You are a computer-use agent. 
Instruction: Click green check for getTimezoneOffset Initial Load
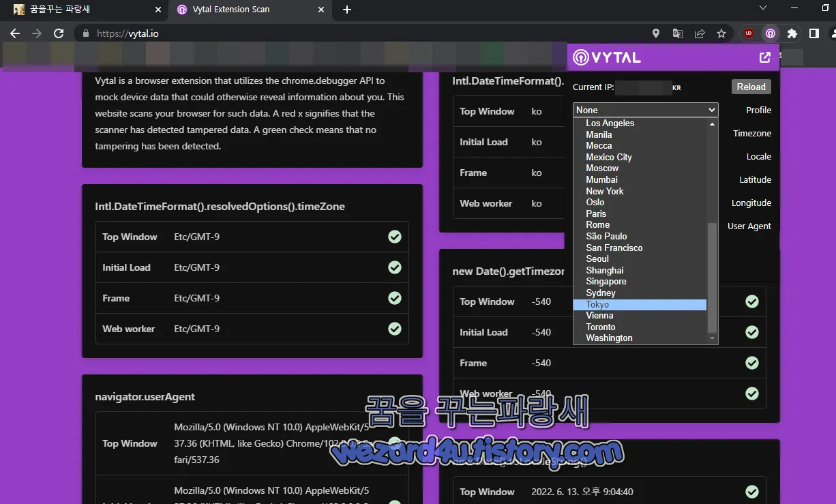click(x=752, y=332)
